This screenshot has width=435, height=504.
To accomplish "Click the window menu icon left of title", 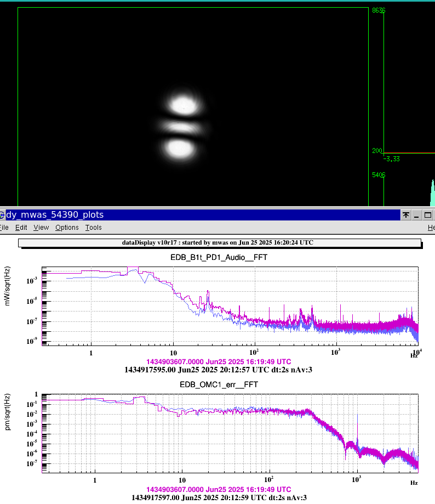I will coord(2,215).
